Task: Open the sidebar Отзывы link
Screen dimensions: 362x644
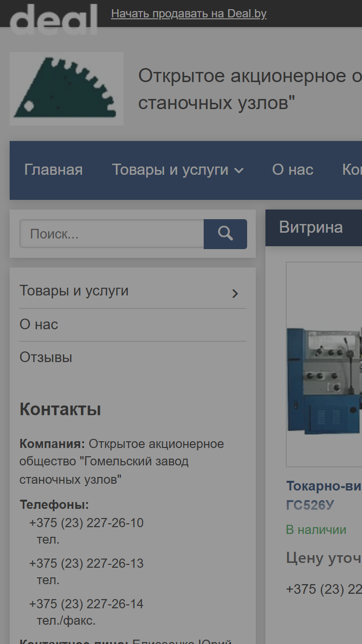Action: click(x=46, y=357)
